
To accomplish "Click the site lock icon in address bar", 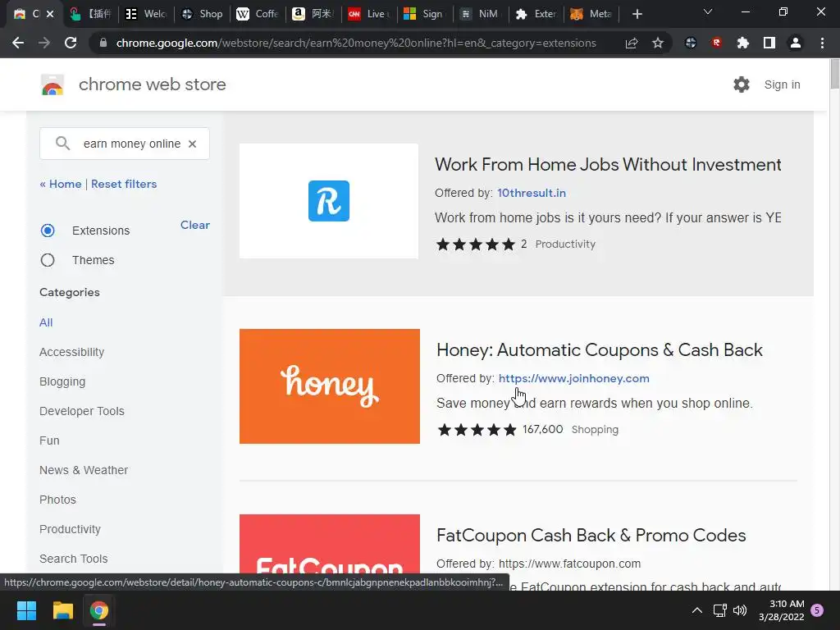I will pyautogui.click(x=103, y=43).
